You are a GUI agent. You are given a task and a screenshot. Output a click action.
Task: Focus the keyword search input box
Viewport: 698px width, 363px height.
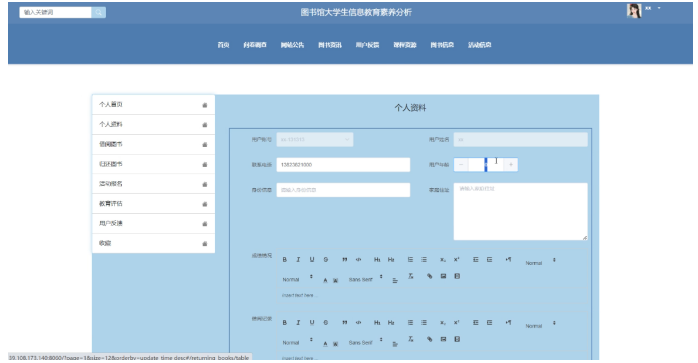point(56,12)
